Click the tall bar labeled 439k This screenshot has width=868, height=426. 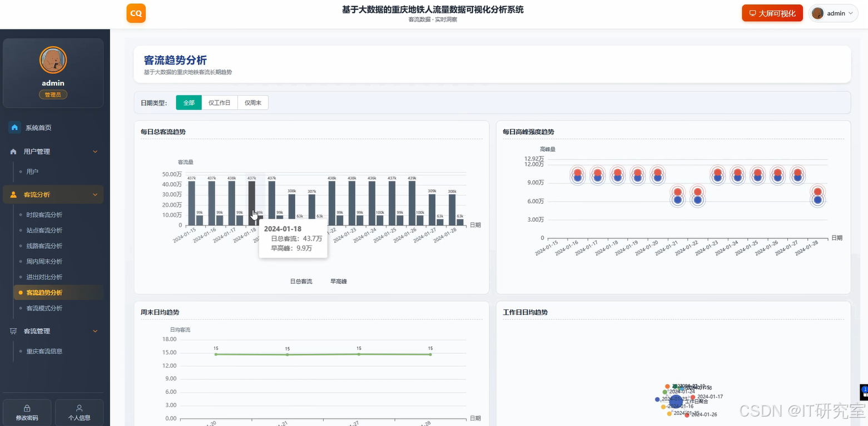[412, 203]
